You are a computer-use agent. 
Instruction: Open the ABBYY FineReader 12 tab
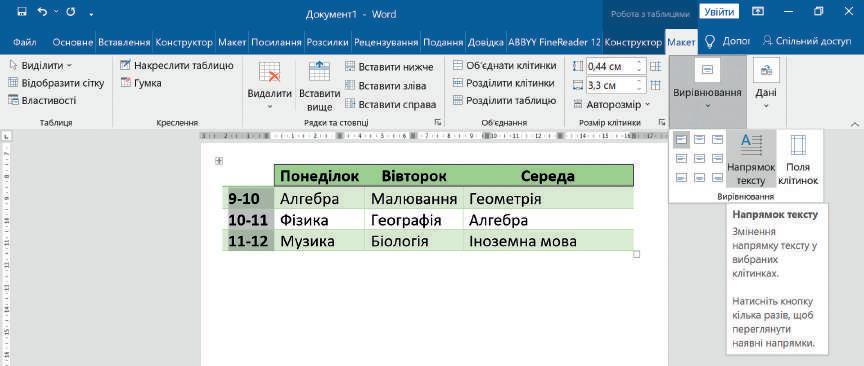tap(554, 42)
